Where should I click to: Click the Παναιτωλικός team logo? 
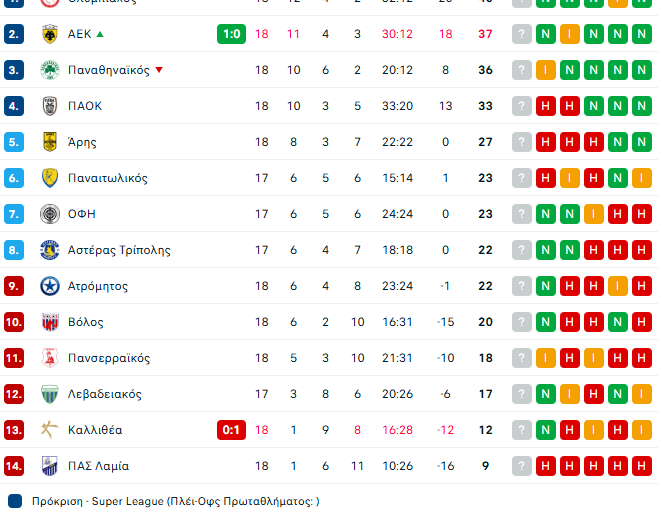pyautogui.click(x=49, y=178)
